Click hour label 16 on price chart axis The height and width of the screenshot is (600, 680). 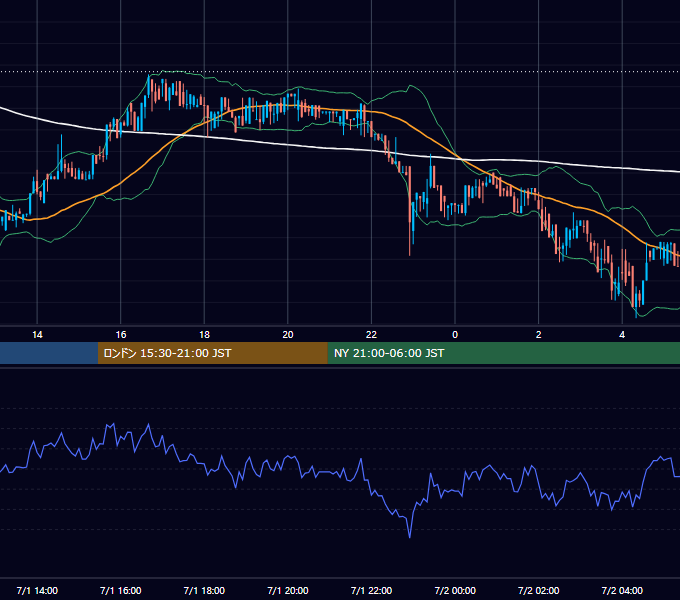pos(121,335)
